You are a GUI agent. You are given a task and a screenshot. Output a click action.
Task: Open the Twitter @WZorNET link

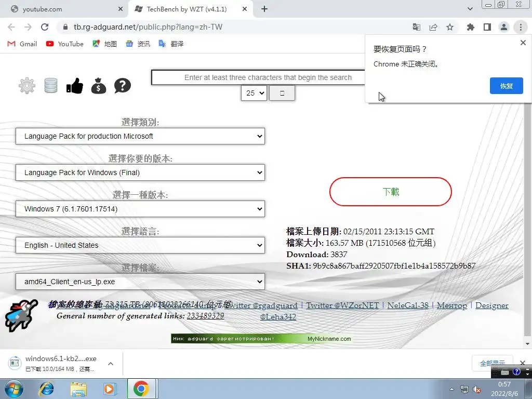point(342,305)
